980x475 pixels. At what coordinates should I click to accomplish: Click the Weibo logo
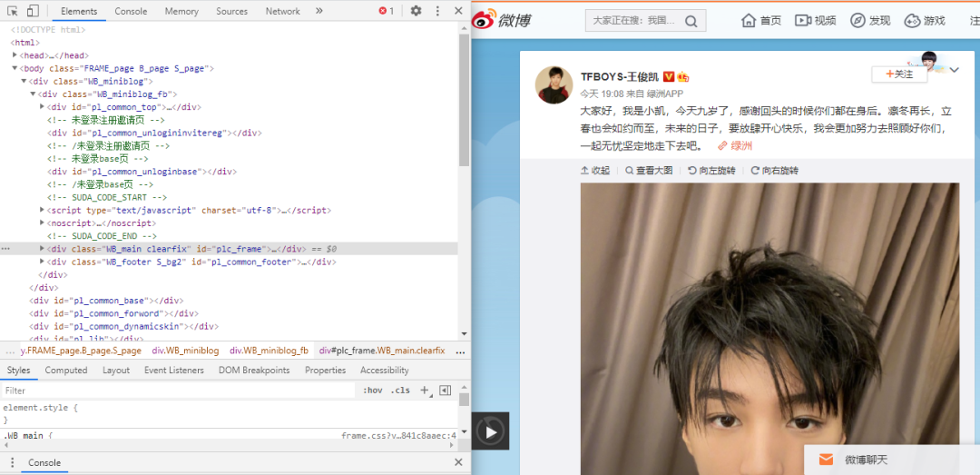coord(501,19)
